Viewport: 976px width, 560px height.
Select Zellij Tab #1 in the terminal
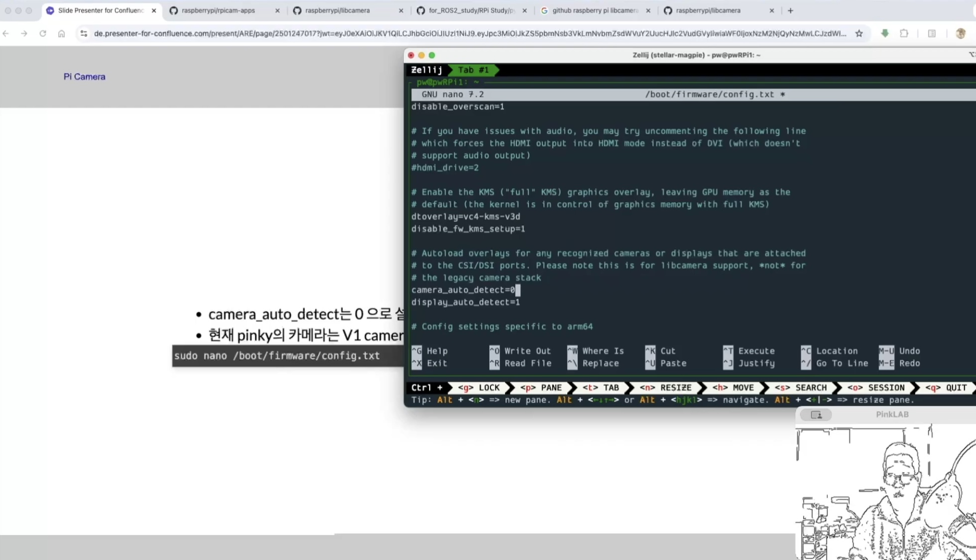tap(473, 70)
